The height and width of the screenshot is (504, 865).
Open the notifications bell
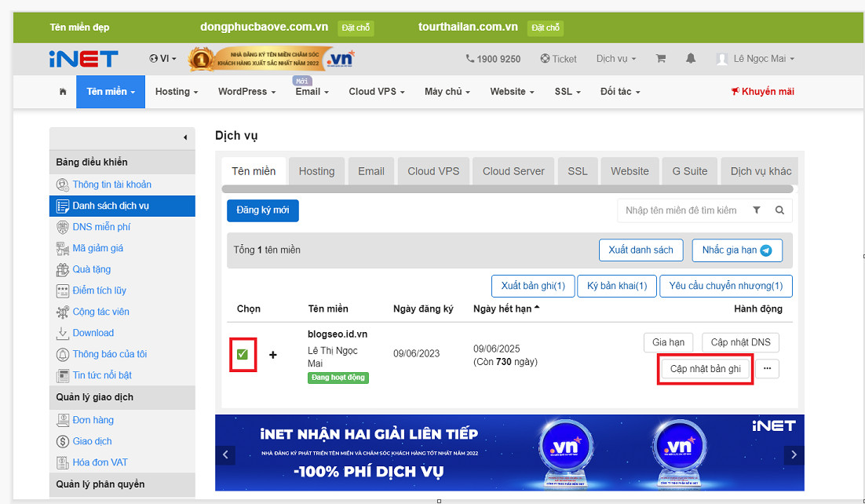click(691, 59)
